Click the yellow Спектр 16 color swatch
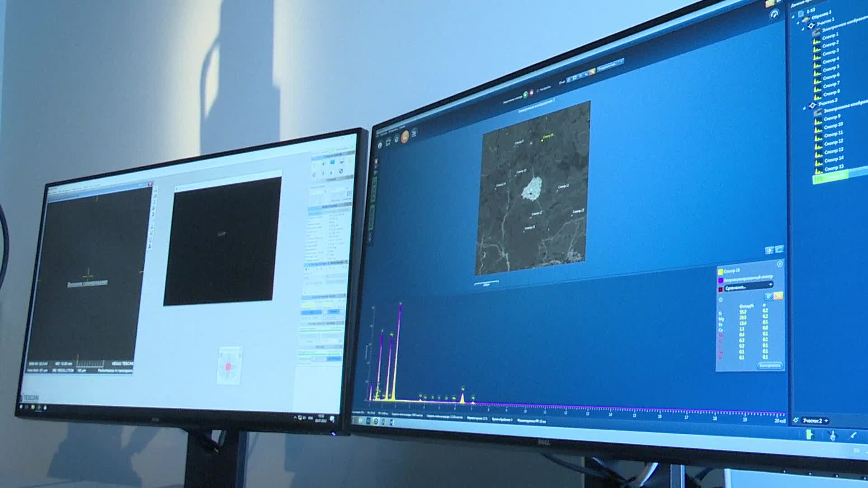Screen dimensions: 868x488 pyautogui.click(x=721, y=272)
